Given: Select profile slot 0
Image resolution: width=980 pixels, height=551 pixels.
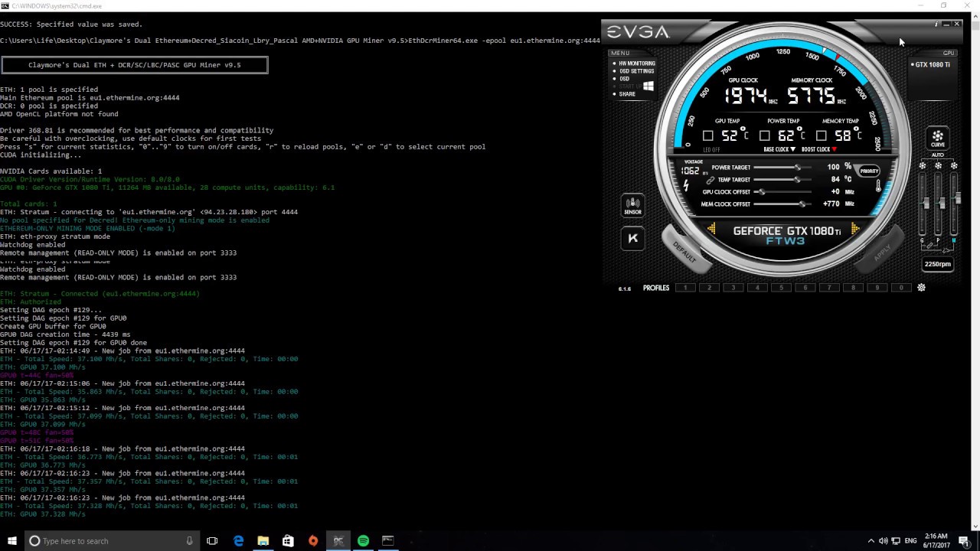Looking at the screenshot, I should 901,288.
